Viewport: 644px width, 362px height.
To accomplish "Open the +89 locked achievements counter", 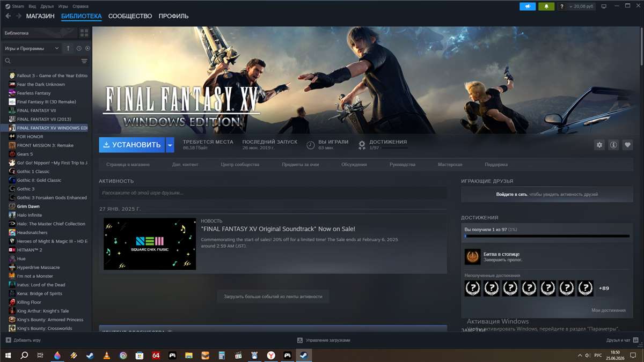I will 604,288.
